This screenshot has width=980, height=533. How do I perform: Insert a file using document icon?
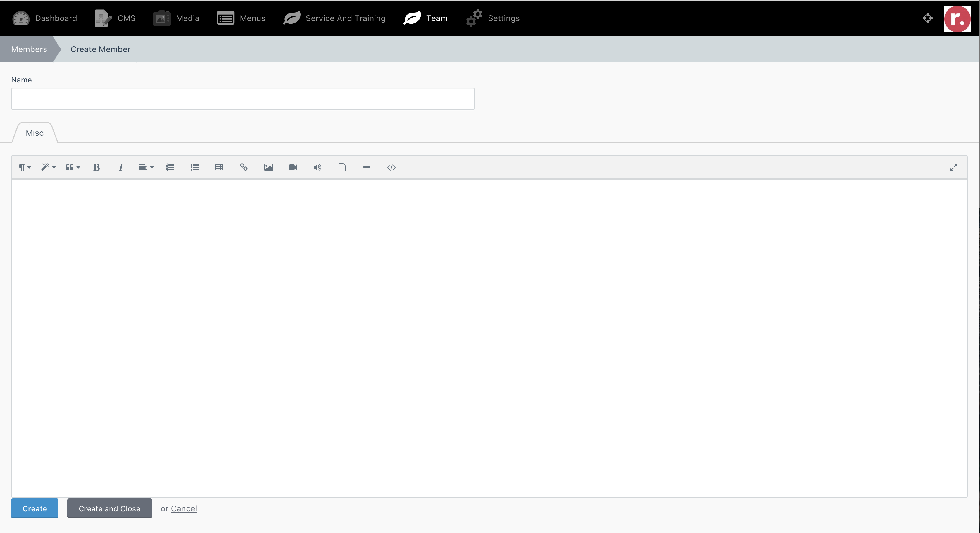point(342,168)
